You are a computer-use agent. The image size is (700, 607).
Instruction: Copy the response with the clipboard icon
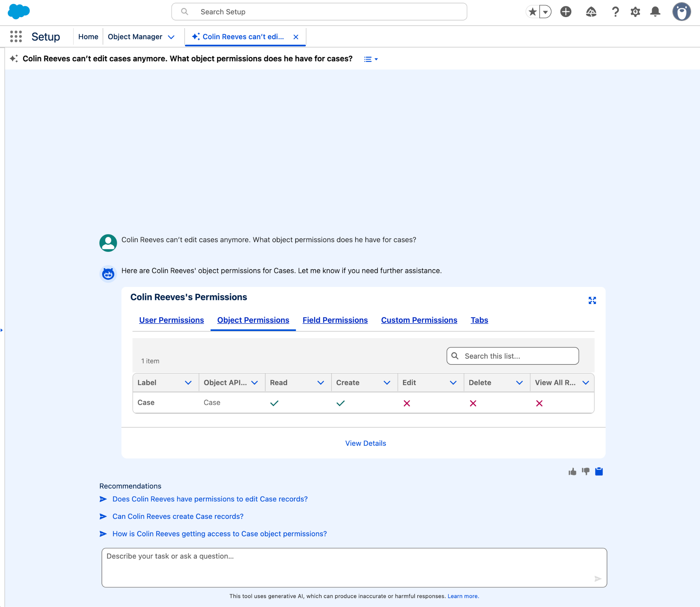(x=599, y=472)
